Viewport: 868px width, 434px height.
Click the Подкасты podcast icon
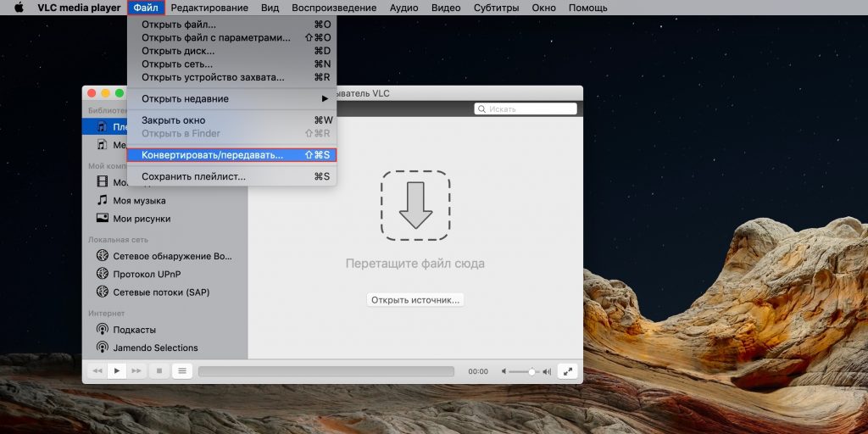[x=102, y=330]
